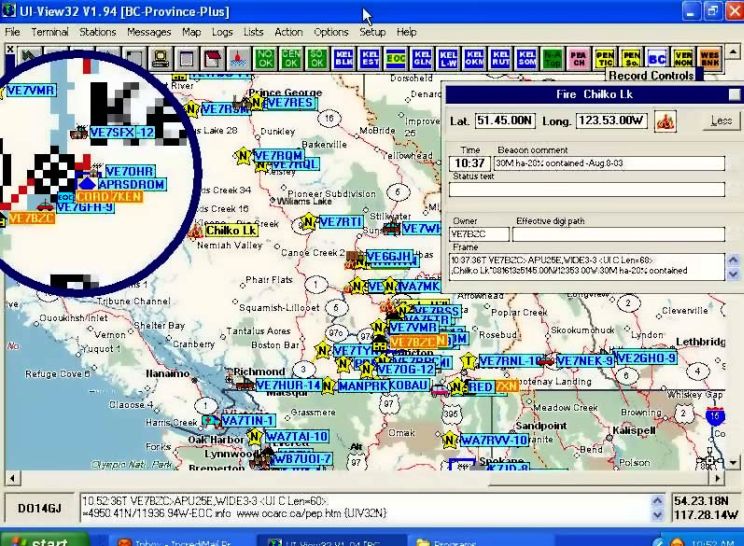Image resolution: width=744 pixels, height=546 pixels.
Task: Select station VE7RTI on the map
Action: [341, 222]
